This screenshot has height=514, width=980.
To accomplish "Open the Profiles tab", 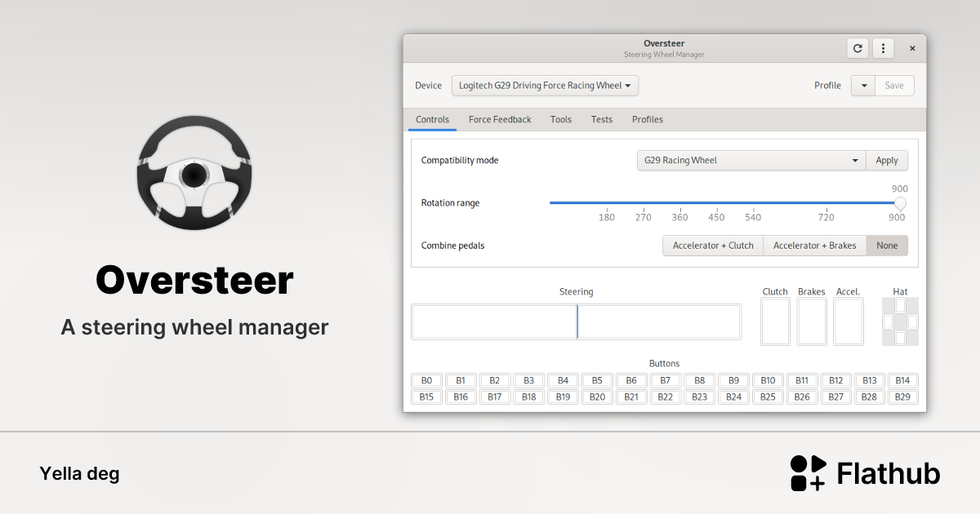I will tap(648, 120).
